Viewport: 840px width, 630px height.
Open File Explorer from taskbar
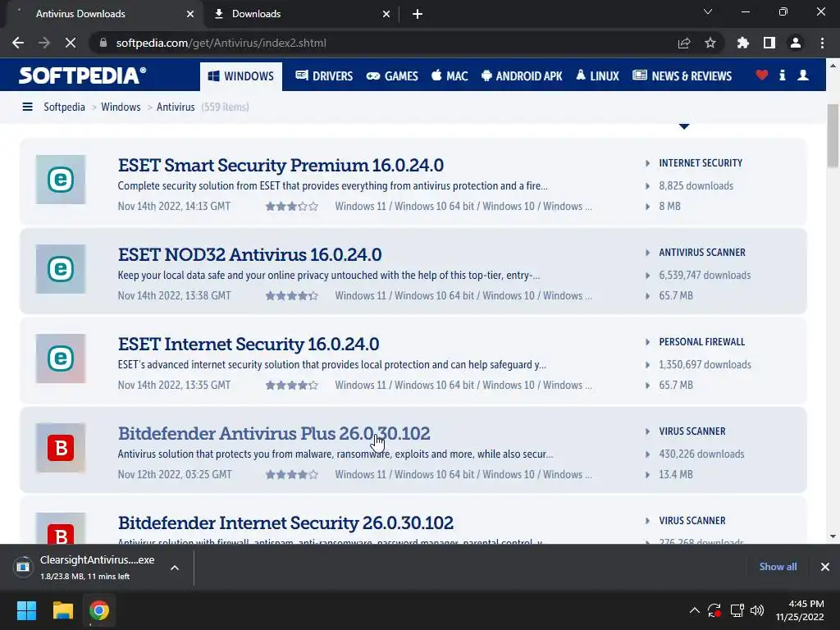(x=62, y=610)
